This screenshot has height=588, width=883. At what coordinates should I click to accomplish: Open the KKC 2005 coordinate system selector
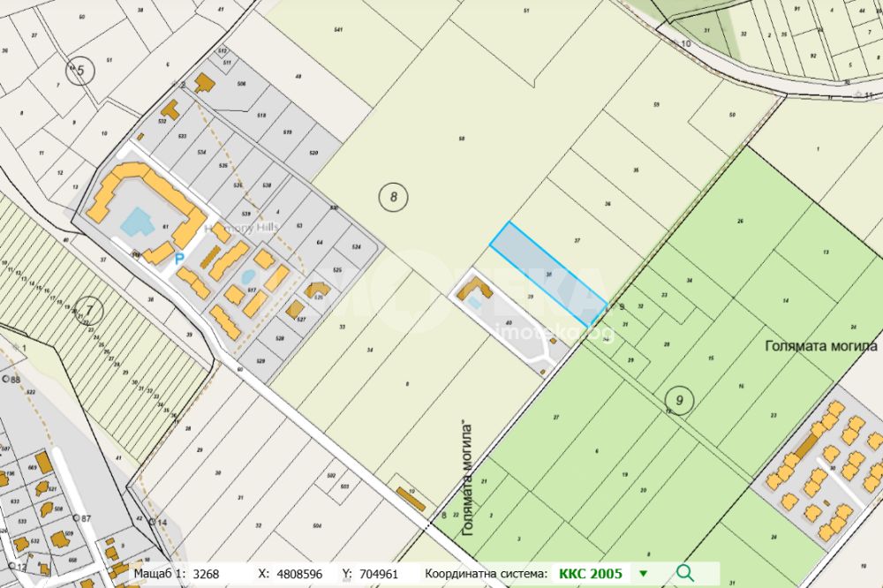click(x=590, y=574)
